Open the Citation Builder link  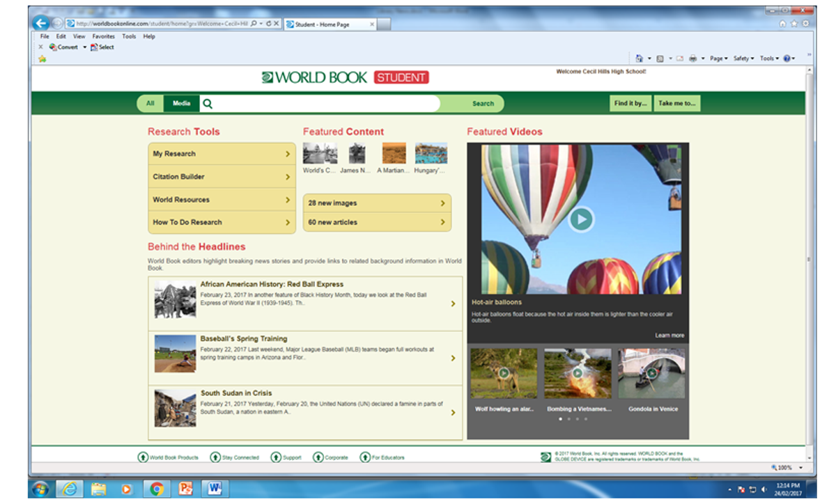(222, 177)
